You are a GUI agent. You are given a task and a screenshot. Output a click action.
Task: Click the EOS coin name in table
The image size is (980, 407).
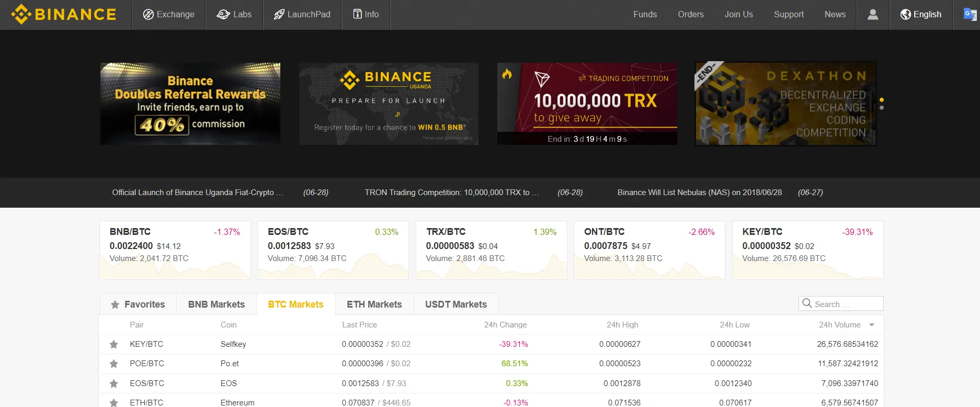click(229, 383)
